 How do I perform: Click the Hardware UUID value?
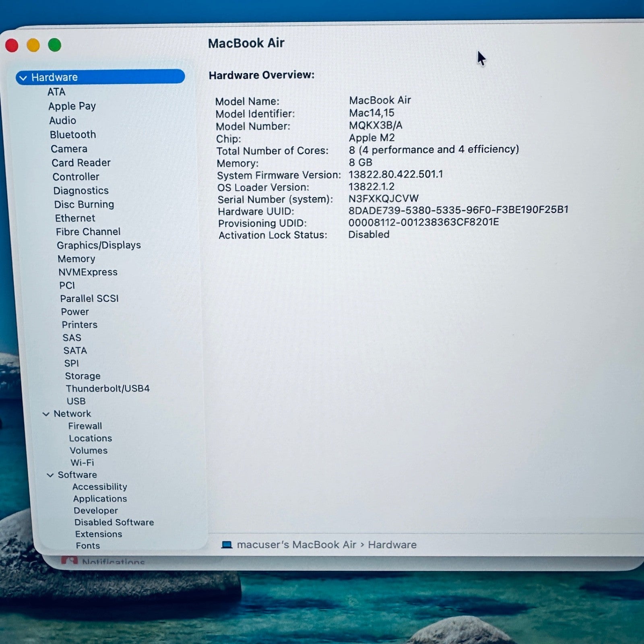tap(458, 210)
